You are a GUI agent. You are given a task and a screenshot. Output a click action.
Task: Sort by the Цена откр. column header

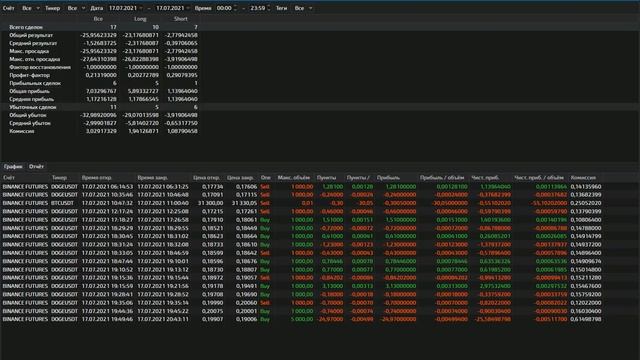(206, 178)
